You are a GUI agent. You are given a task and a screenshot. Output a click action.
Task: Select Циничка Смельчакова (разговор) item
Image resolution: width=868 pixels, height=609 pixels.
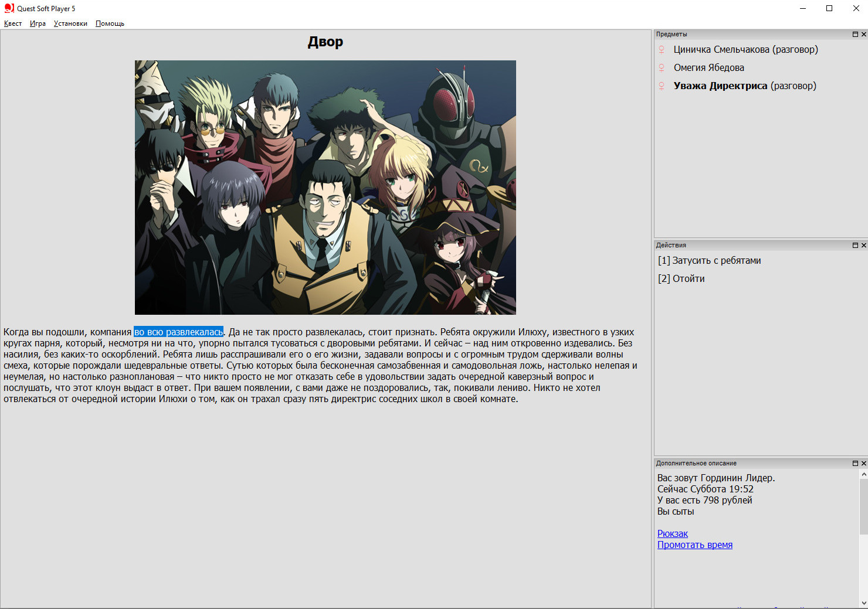(x=745, y=50)
